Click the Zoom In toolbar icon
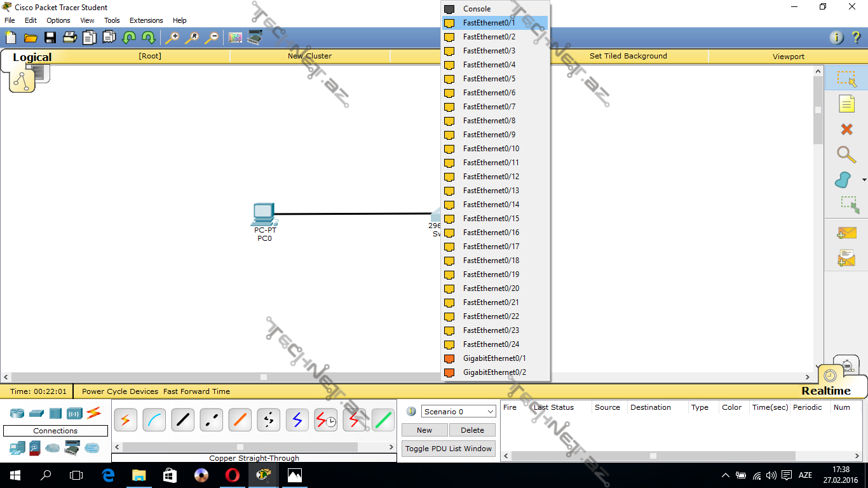Screen dimensions: 868x488 (x=172, y=37)
